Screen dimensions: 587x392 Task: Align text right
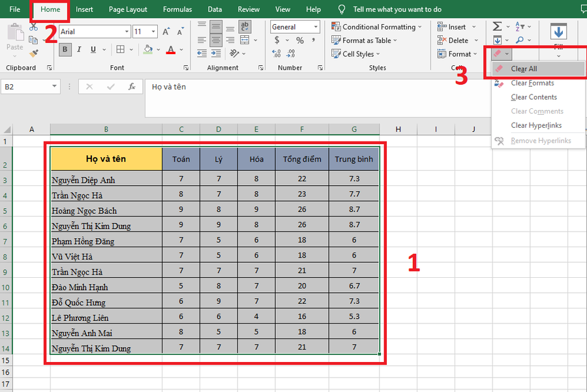pyautogui.click(x=230, y=40)
